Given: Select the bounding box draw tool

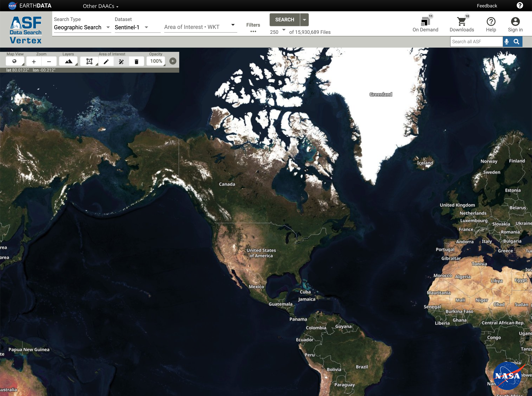Looking at the screenshot, I should point(89,62).
